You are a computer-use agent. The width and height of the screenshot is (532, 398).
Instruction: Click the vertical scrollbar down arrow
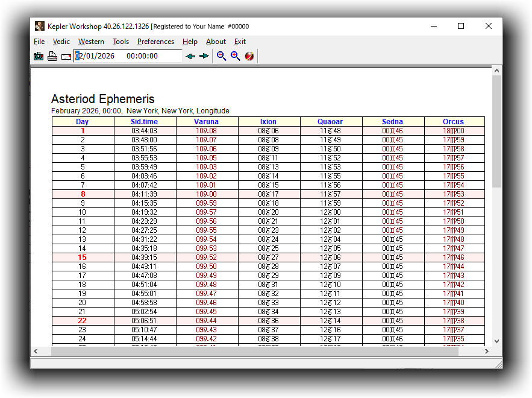point(496,341)
